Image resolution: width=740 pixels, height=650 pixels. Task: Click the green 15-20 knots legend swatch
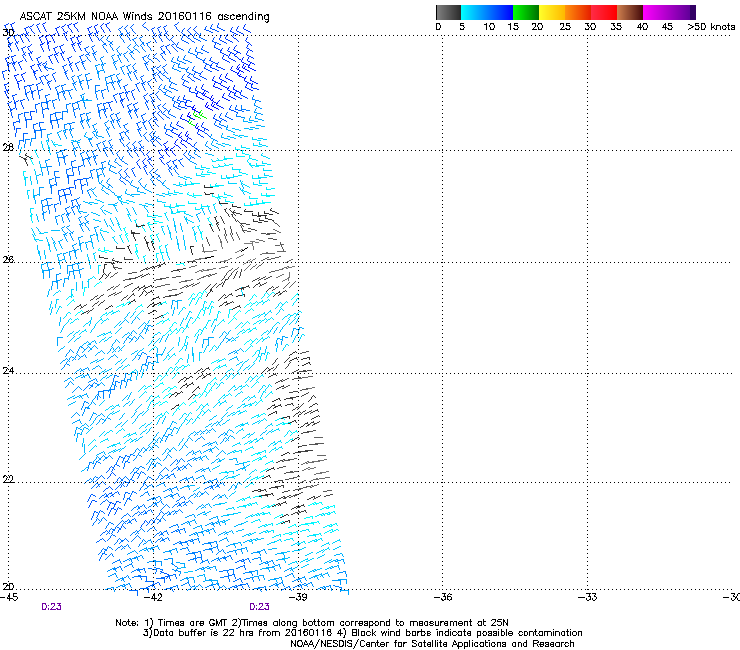[x=526, y=12]
